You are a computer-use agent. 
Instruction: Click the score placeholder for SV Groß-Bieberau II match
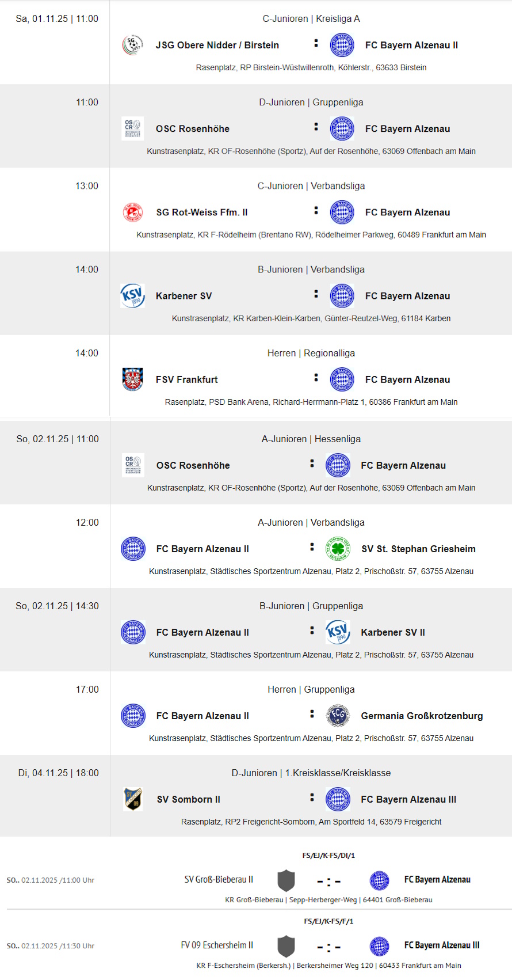tap(329, 881)
